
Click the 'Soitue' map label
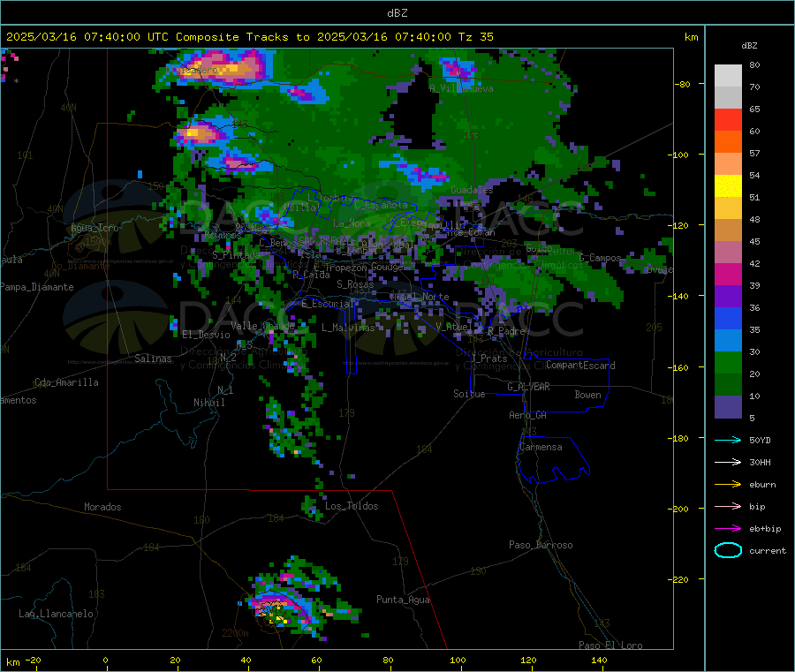pos(469,394)
